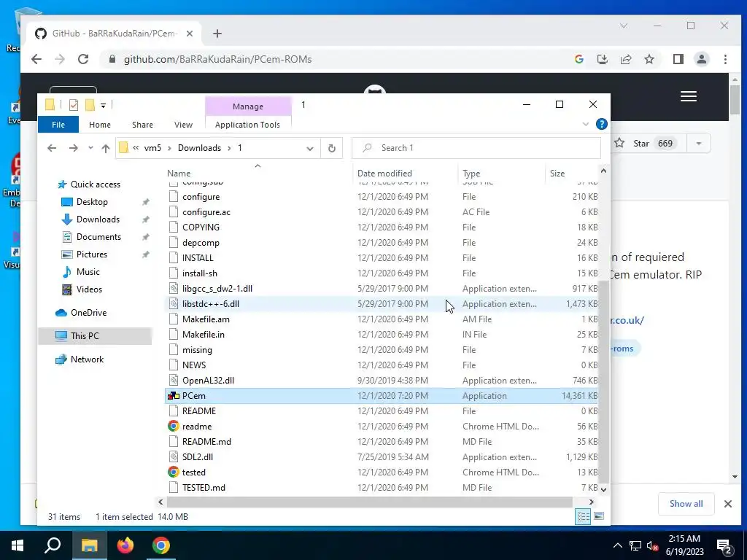Open Customize Quick Access Toolbar dropdown
Viewport: 747px width, 560px height.
103,105
